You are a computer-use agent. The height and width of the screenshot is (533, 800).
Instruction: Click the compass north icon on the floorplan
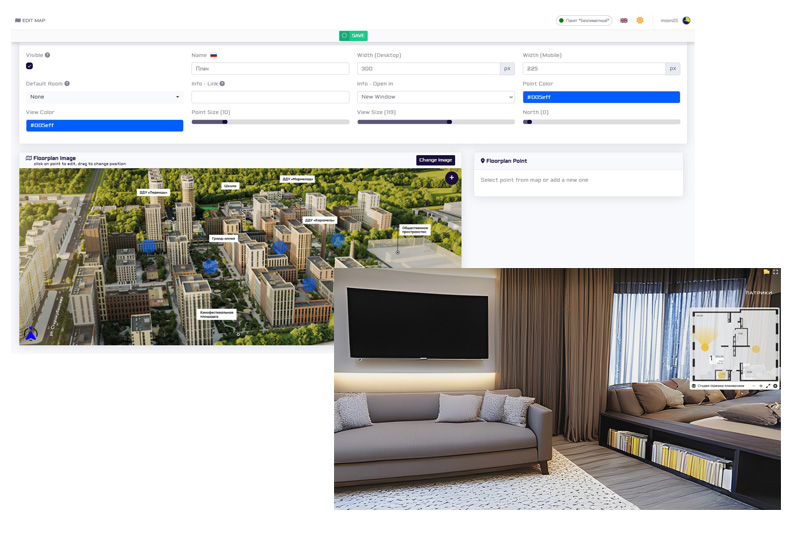pos(30,334)
